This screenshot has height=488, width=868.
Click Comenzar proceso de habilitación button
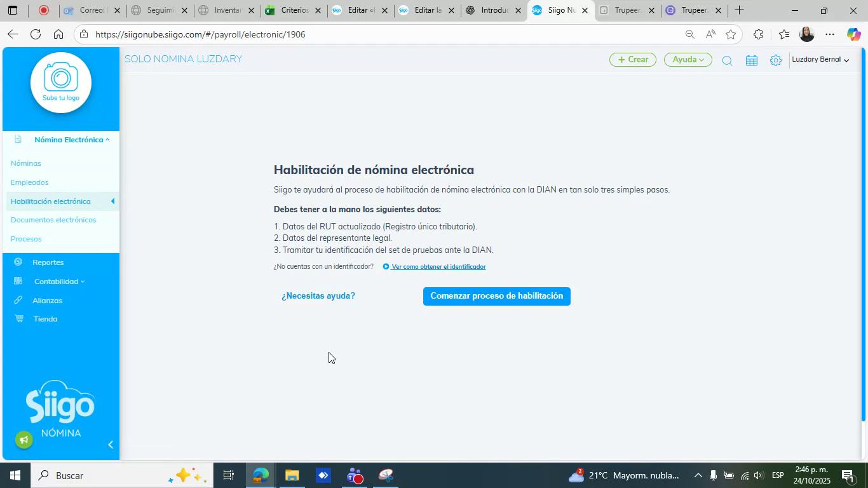pos(497,296)
